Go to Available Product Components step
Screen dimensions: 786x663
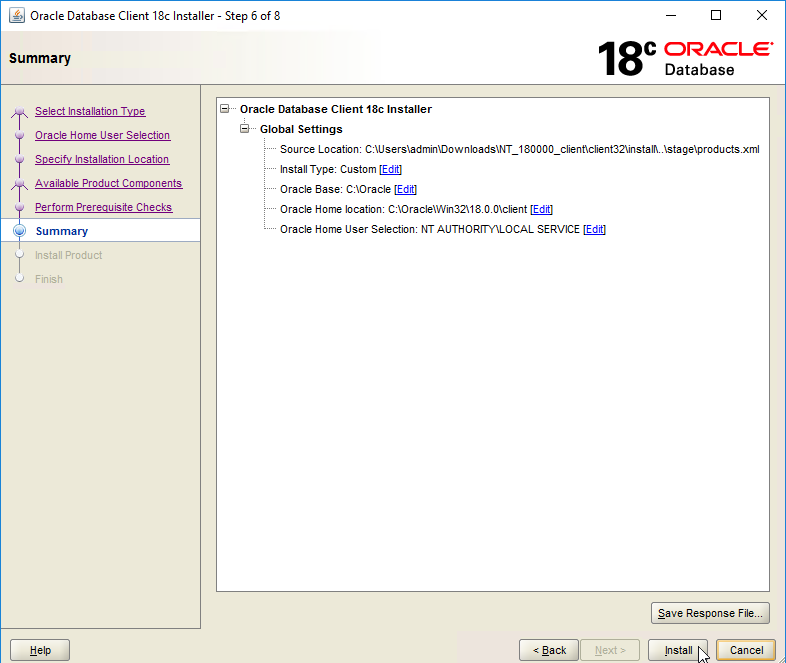coord(109,183)
